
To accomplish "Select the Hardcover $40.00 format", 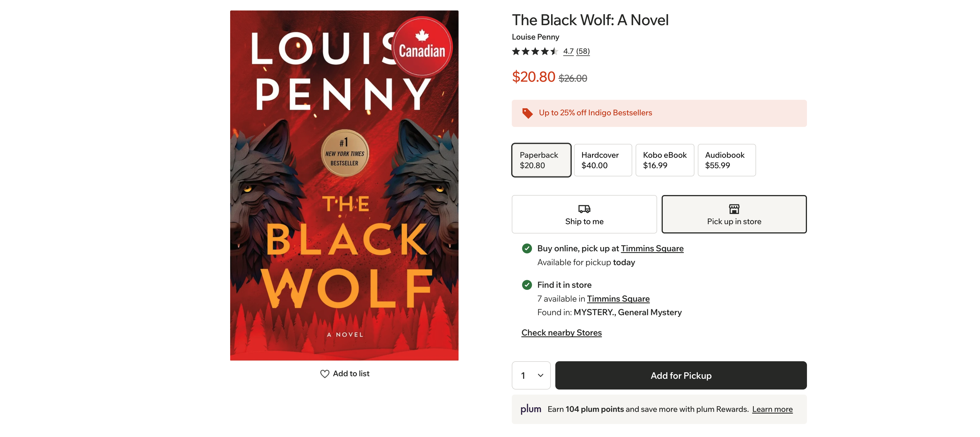I will [x=603, y=160].
